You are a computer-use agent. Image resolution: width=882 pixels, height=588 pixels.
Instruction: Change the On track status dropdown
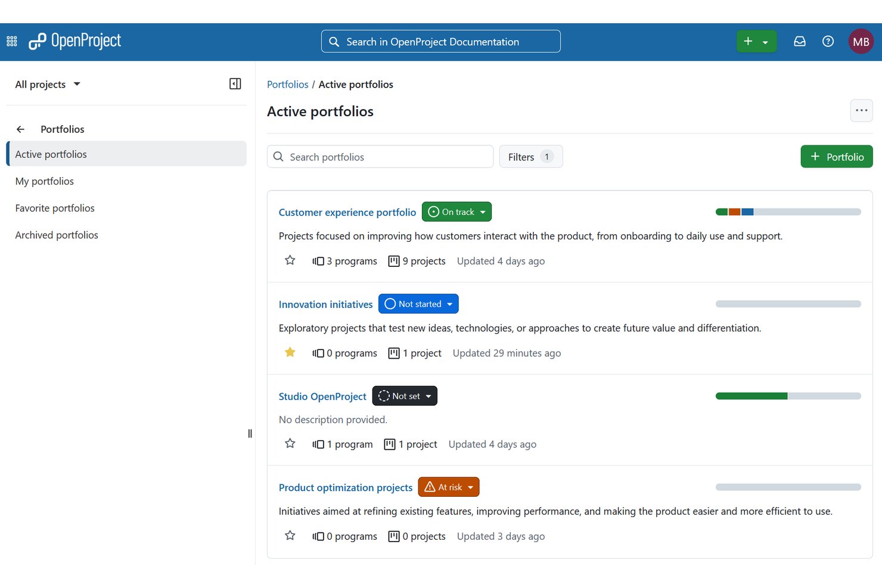coord(456,212)
